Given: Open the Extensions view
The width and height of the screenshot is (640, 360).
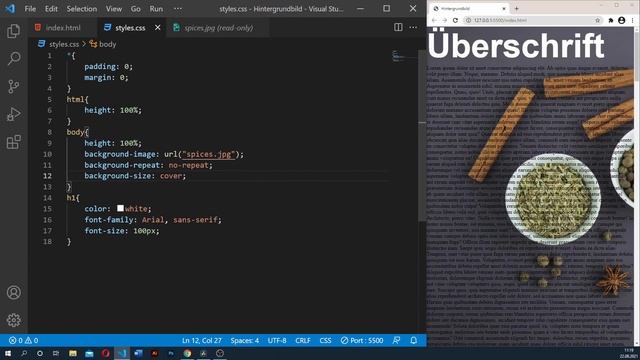Looking at the screenshot, I should pyautogui.click(x=13, y=142).
